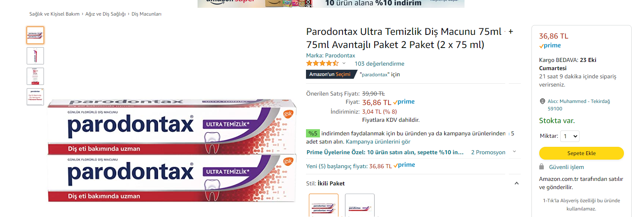Screen dimensions: 644x217
Task: Click the Amazon'un Seçimi badge
Action: [330, 74]
